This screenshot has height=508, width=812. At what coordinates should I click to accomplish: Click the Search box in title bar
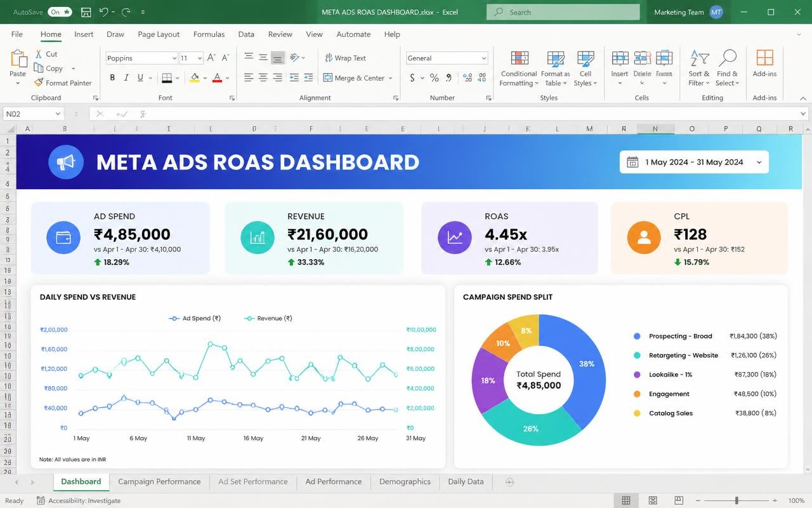coord(563,12)
